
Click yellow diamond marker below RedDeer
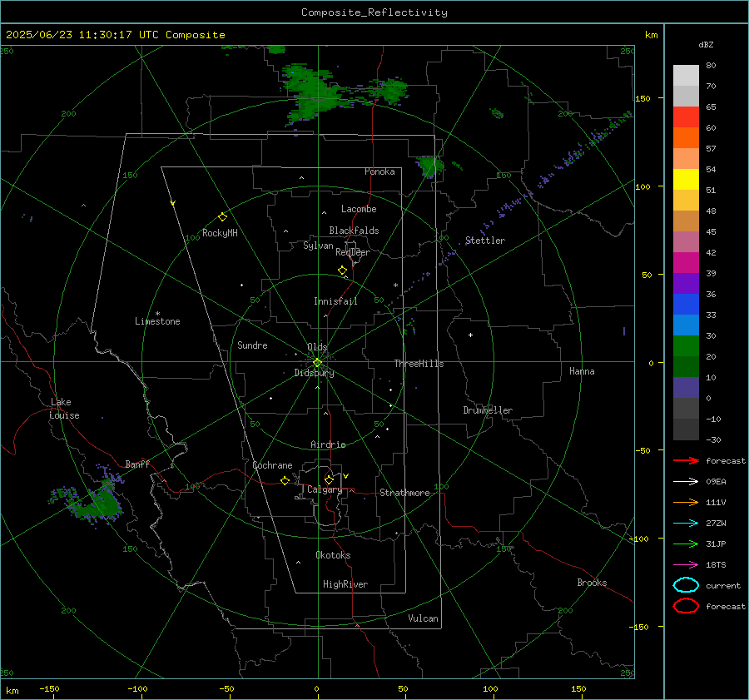coord(342,271)
